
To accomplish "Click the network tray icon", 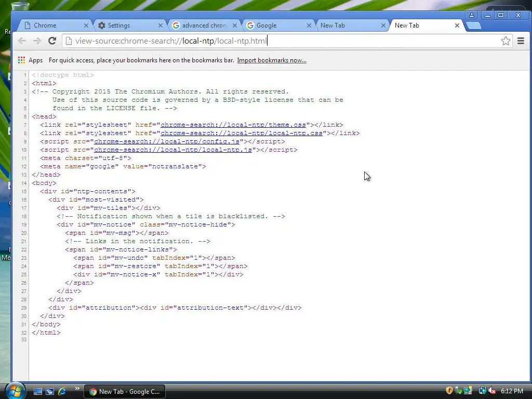I will tap(482, 391).
